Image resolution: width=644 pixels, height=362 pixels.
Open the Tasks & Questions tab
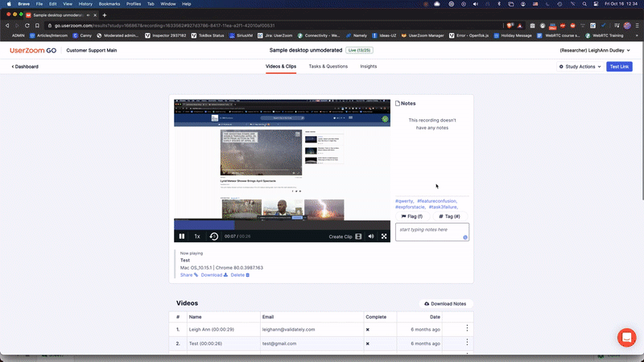pyautogui.click(x=328, y=67)
